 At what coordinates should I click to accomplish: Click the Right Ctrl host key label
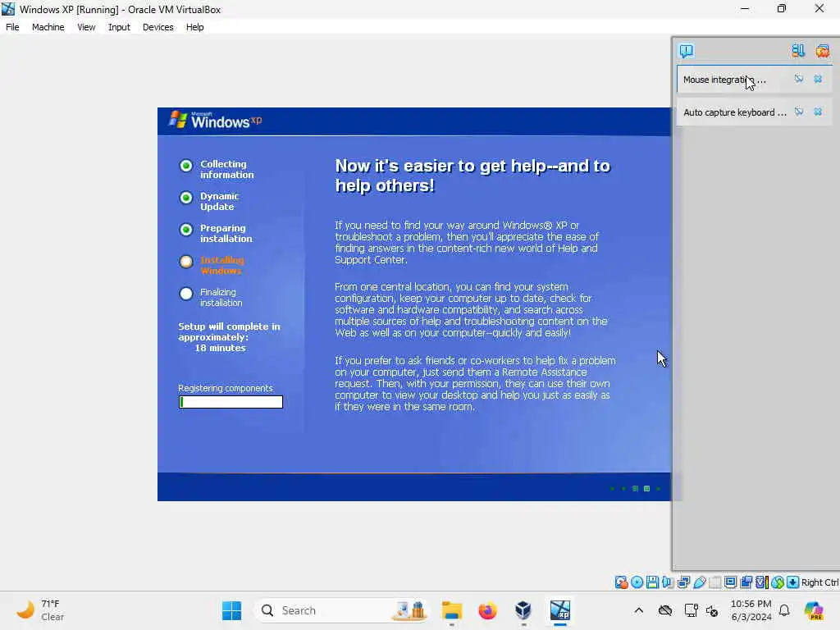819,582
